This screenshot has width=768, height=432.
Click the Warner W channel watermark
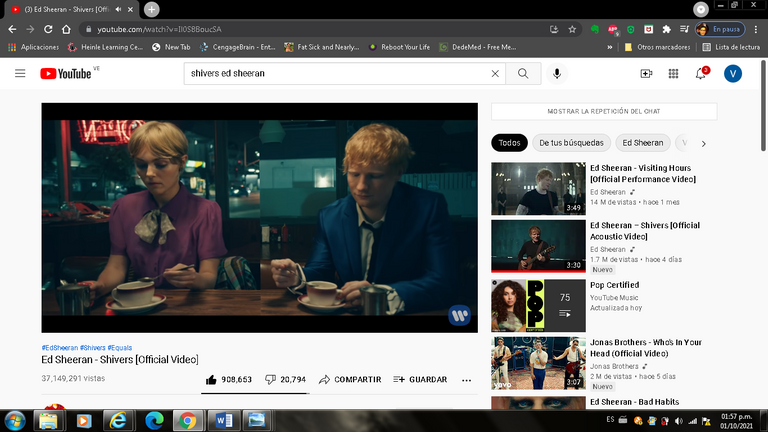click(x=459, y=315)
